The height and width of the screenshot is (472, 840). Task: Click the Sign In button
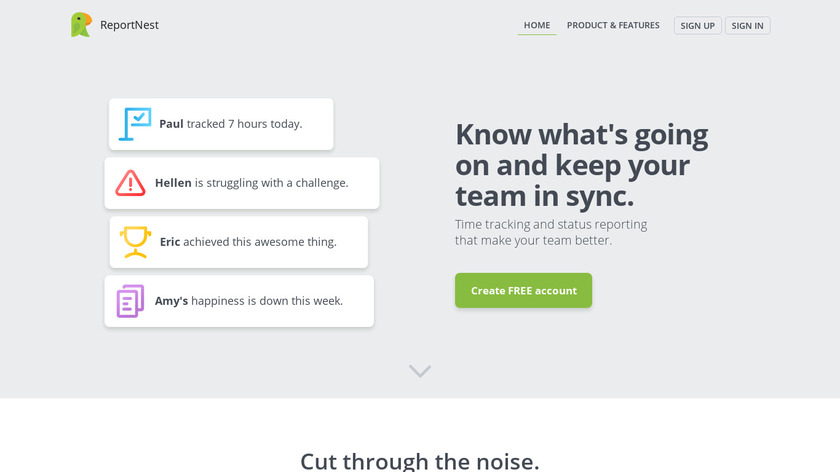click(x=748, y=26)
